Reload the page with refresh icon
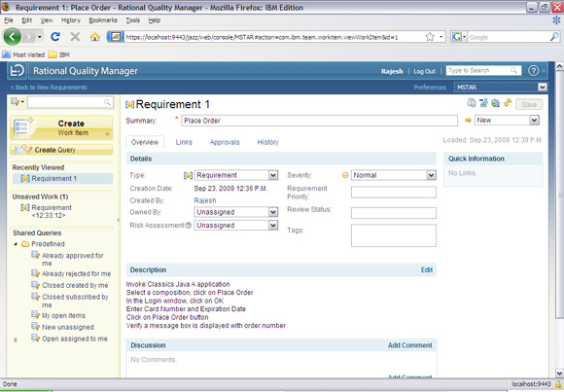This screenshot has width=564, height=392. (55, 36)
